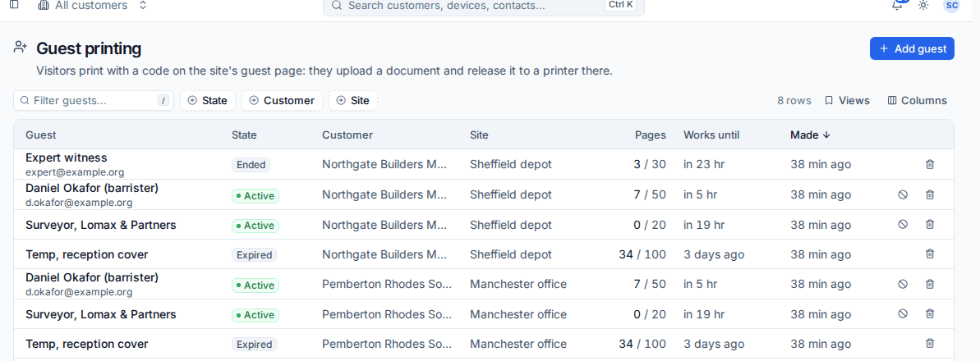The width and height of the screenshot is (980, 361).
Task: Sort by the Pages column header
Action: point(650,135)
